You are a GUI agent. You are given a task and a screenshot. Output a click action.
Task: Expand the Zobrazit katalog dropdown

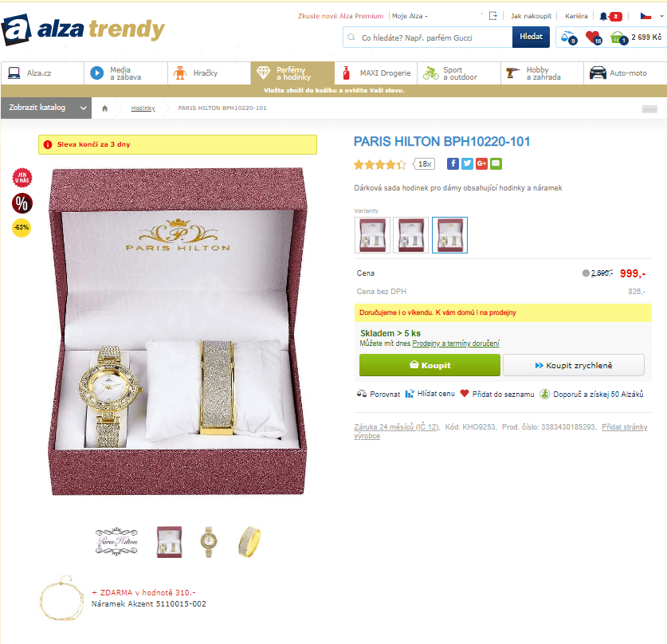(46, 108)
